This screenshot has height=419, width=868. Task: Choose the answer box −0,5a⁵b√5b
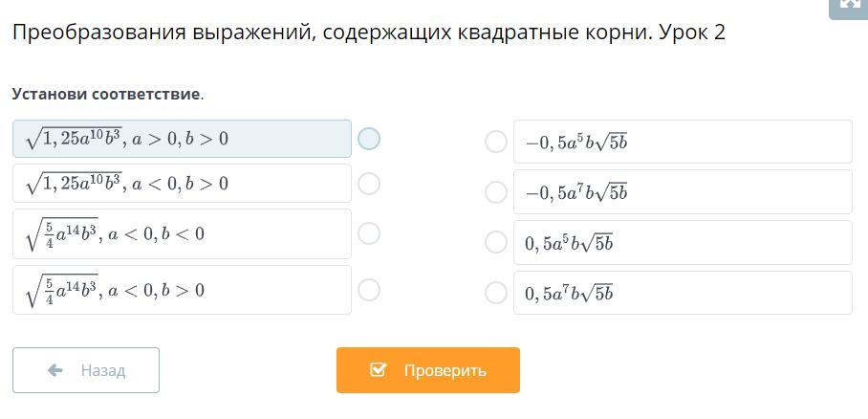coord(684,142)
